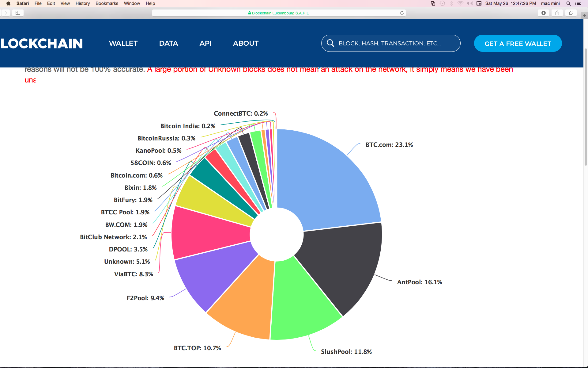Click the Apple menu icon
The height and width of the screenshot is (368, 588).
8,3
